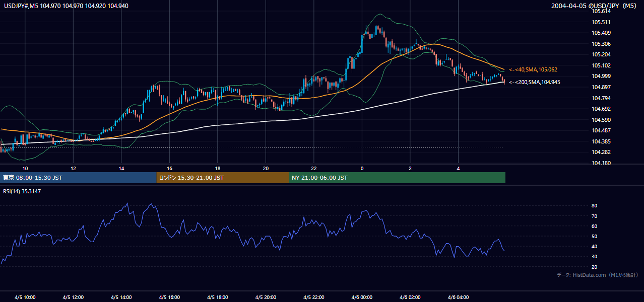Click price axis value 105.511
This screenshot has width=644, height=302.
tap(601, 22)
